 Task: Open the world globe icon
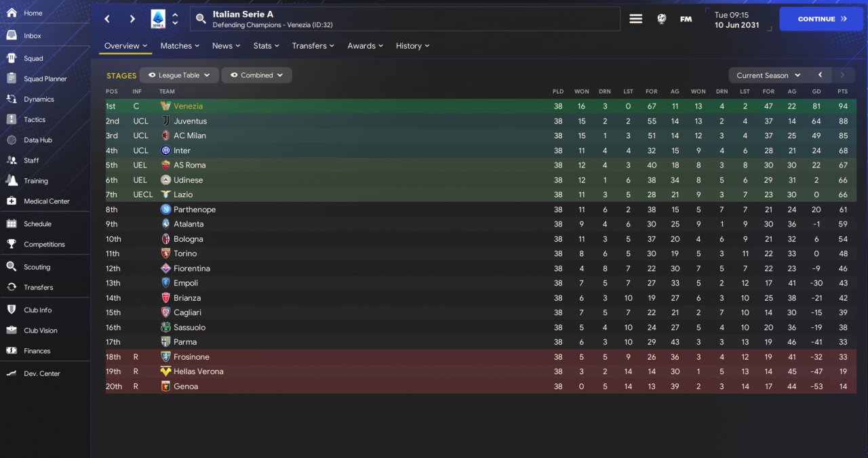pos(661,19)
